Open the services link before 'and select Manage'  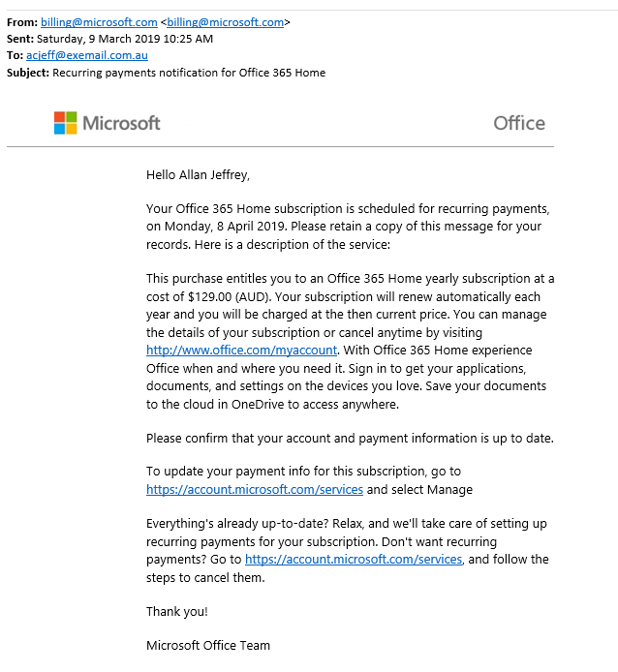(x=255, y=490)
